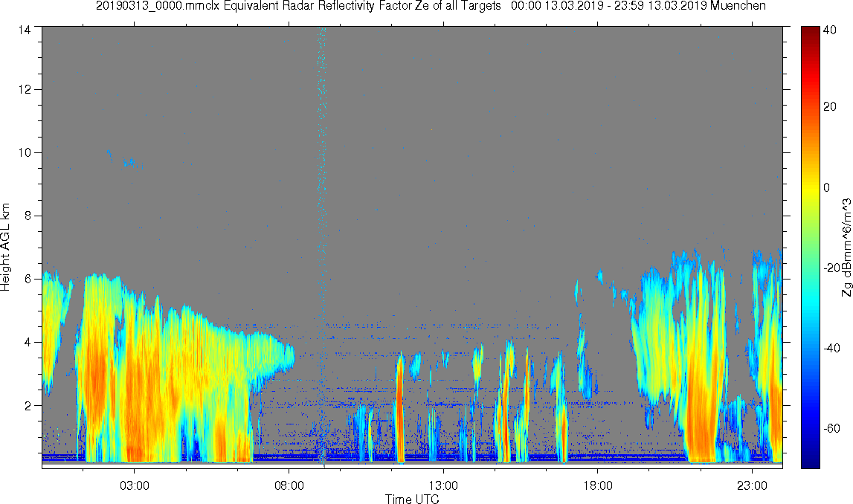Screen dimensions: 853x504
Task: Click the height axis label 8
Action: (28, 216)
